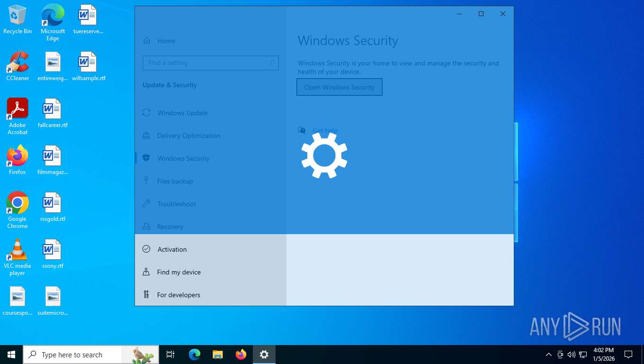
Task: Open Files backup settings
Action: 211,181
